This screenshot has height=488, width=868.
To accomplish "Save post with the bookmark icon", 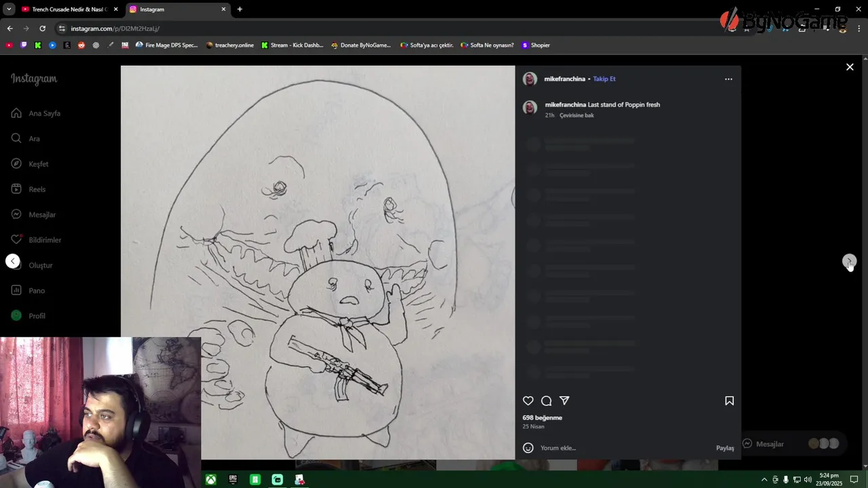I will [729, 401].
